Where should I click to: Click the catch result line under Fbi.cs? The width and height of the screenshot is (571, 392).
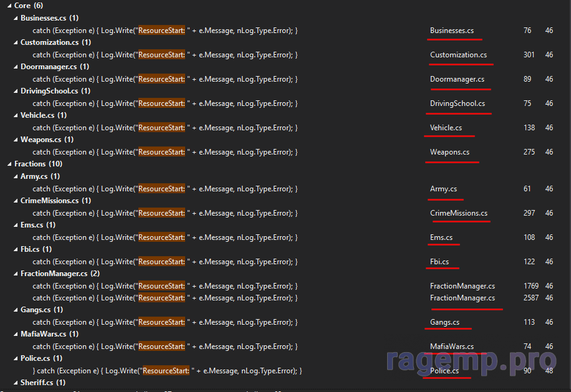(165, 262)
